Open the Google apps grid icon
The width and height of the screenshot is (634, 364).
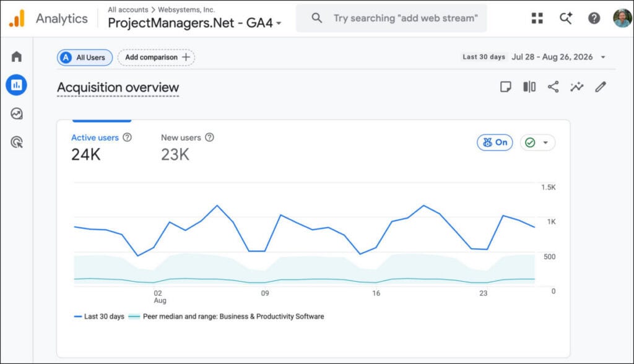pyautogui.click(x=537, y=18)
